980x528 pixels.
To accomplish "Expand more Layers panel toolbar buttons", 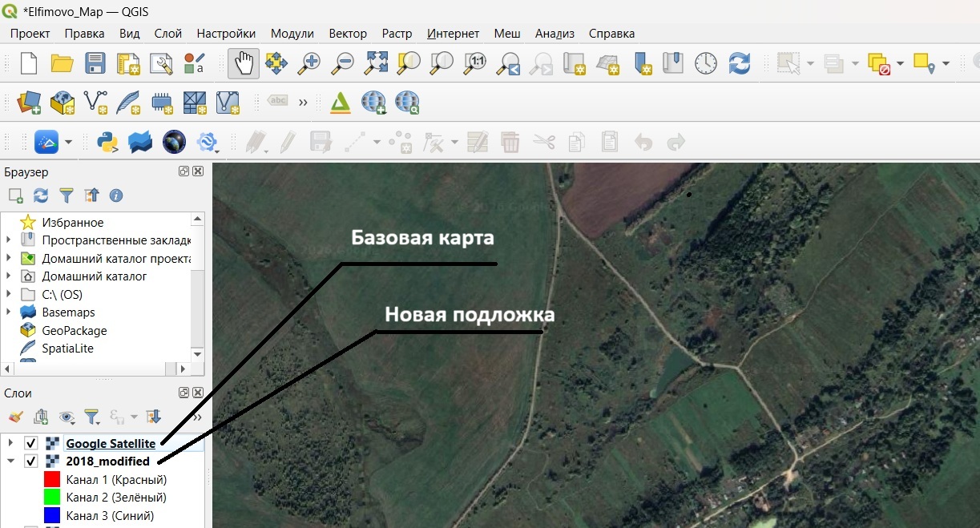I will point(197,417).
